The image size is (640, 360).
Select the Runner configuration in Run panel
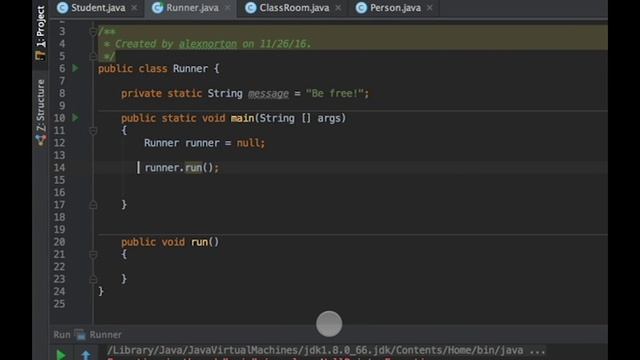click(x=105, y=335)
